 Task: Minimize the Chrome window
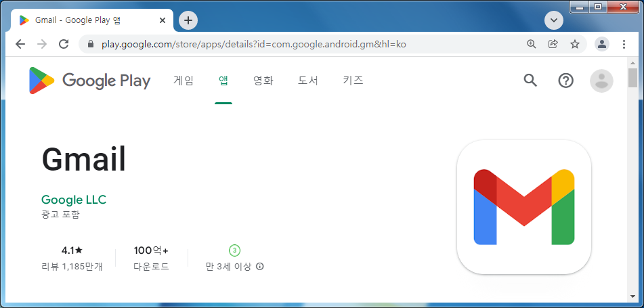click(x=580, y=7)
